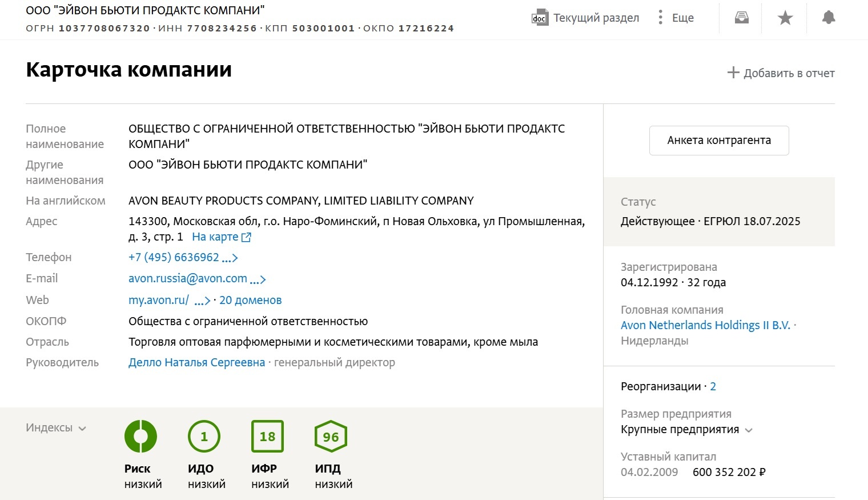Expand the Индексы dropdown

pos(55,428)
